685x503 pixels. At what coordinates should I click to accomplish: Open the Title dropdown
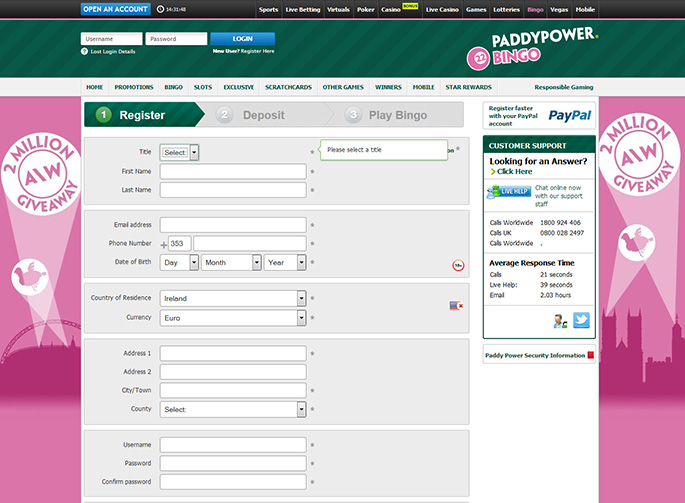(179, 153)
